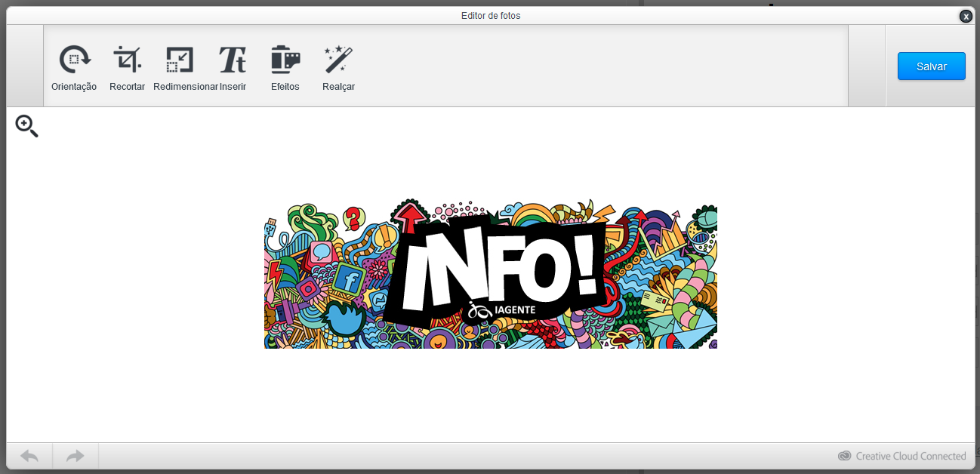Undo the last edit with left arrow
This screenshot has width=980, height=474.
tap(29, 456)
